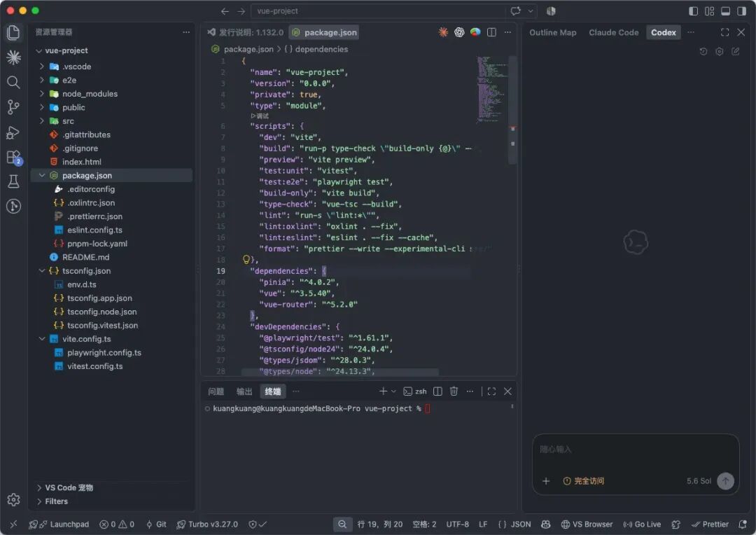Open the customize layout button
This screenshot has width=756, height=535.
pos(709,11)
